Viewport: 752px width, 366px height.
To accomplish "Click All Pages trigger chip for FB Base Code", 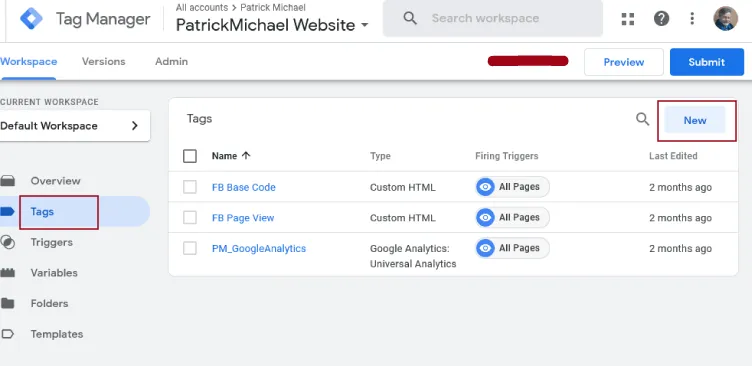I will click(x=512, y=187).
